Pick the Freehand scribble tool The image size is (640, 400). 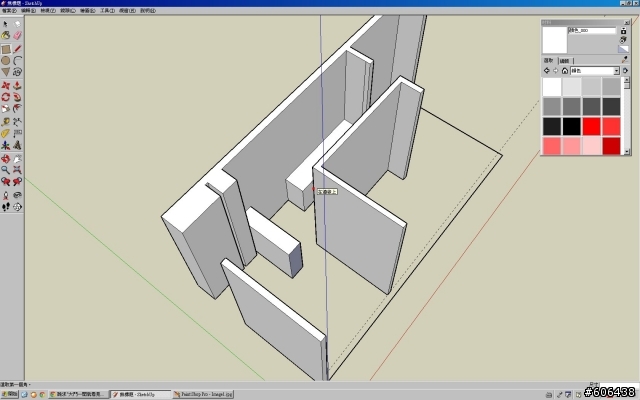[x=17, y=72]
